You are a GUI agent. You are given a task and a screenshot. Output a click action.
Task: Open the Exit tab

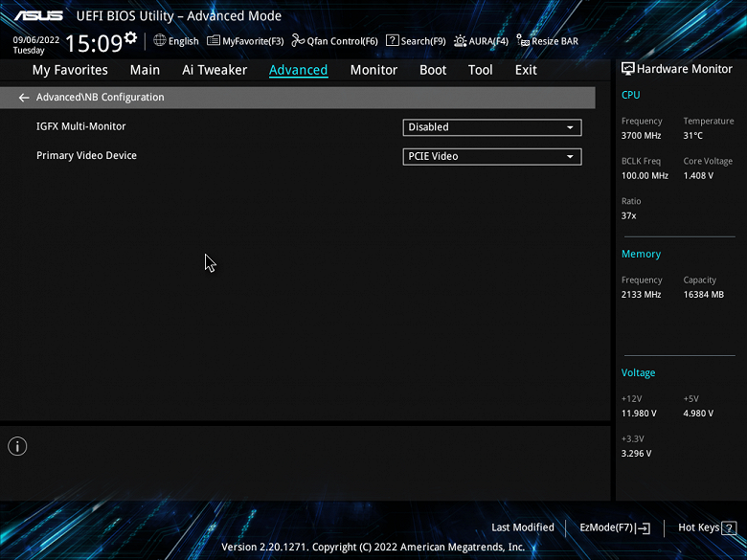[526, 70]
